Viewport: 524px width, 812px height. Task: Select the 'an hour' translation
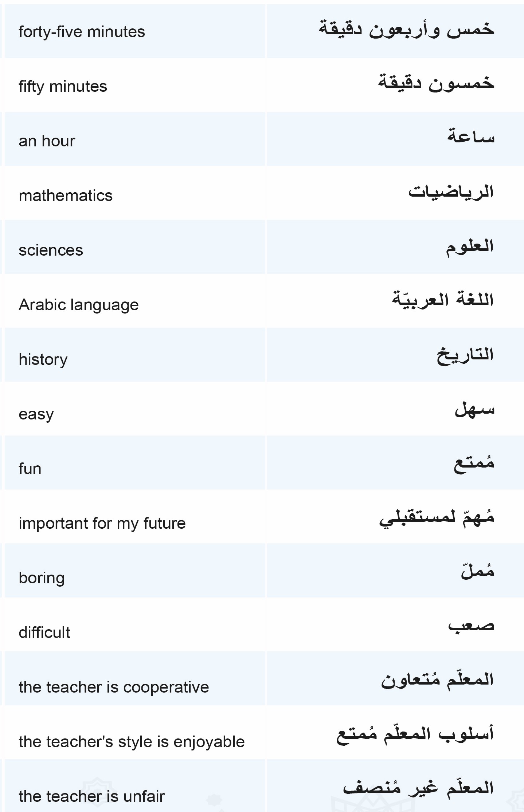coord(47,141)
